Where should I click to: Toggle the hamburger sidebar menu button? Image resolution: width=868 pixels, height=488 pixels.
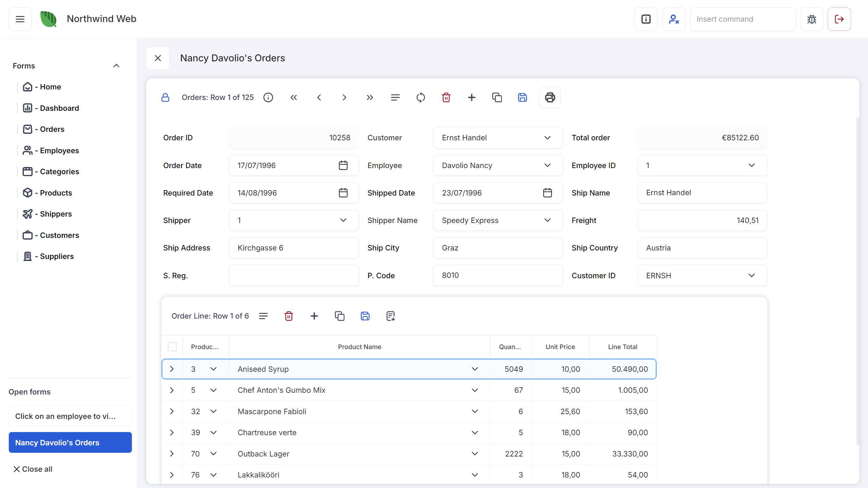pos(20,19)
